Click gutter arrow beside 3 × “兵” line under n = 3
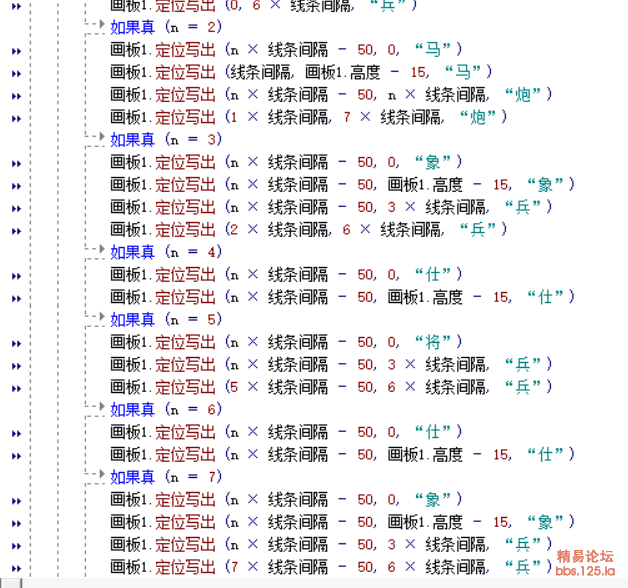This screenshot has width=628, height=588. [x=16, y=209]
